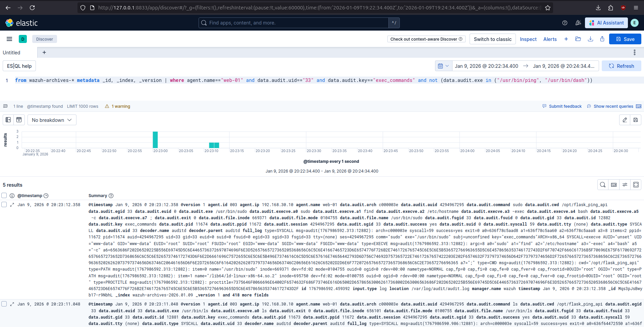Image resolution: width=644 pixels, height=327 pixels.
Task: Select all rows with the header checkbox
Action: tap(4, 195)
